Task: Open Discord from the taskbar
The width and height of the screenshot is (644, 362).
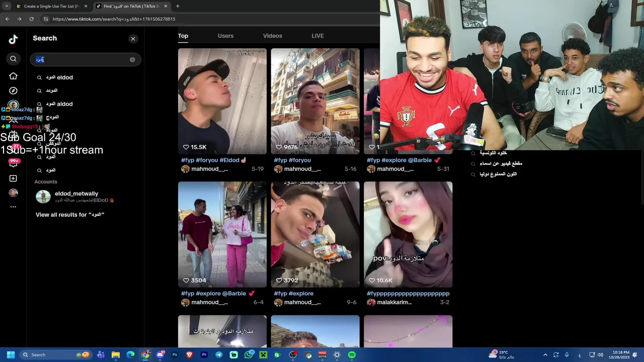Action: [x=160, y=355]
